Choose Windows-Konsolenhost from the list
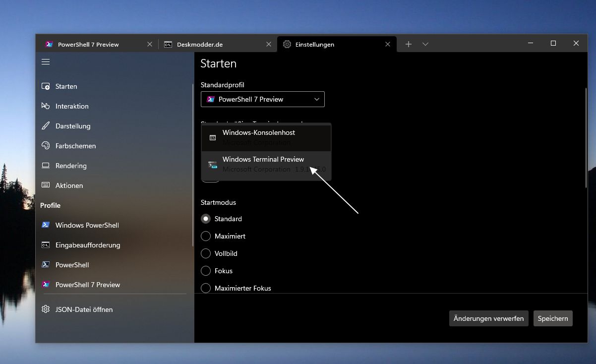Image resolution: width=596 pixels, height=364 pixels. (266, 137)
